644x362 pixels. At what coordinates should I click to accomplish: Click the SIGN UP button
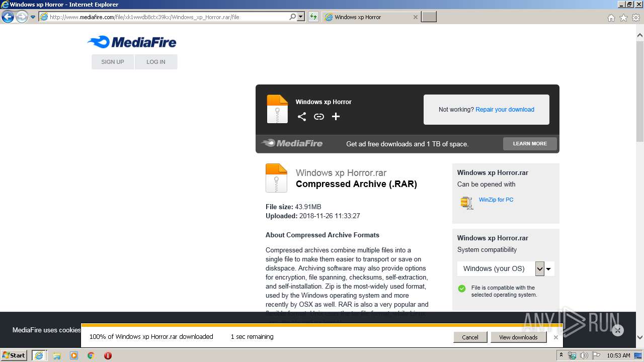[113, 62]
